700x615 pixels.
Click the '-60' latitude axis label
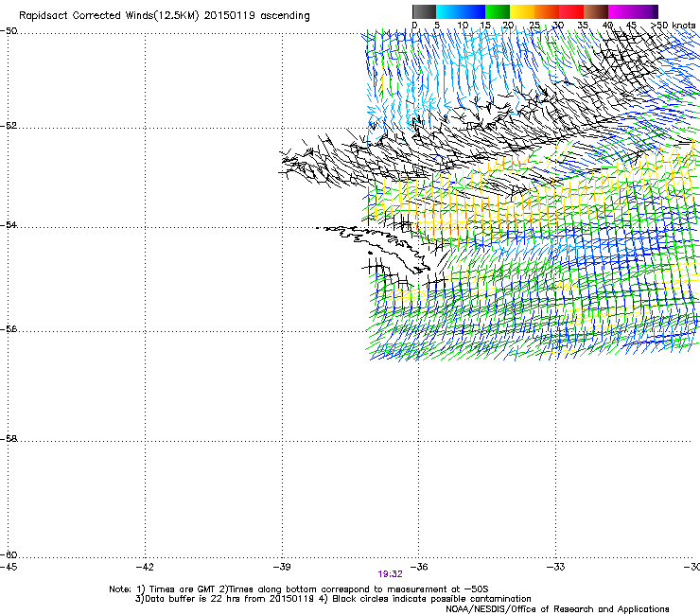(9, 554)
